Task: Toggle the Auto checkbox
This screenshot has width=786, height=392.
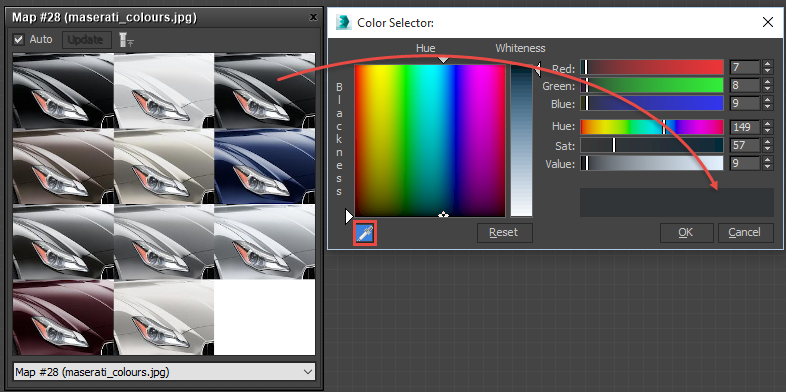Action: pyautogui.click(x=19, y=39)
